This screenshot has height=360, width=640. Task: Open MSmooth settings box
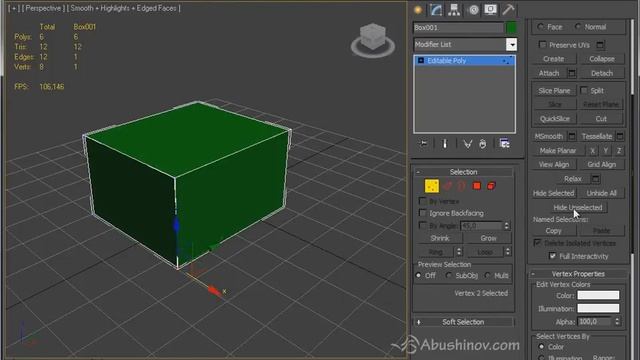tap(571, 136)
